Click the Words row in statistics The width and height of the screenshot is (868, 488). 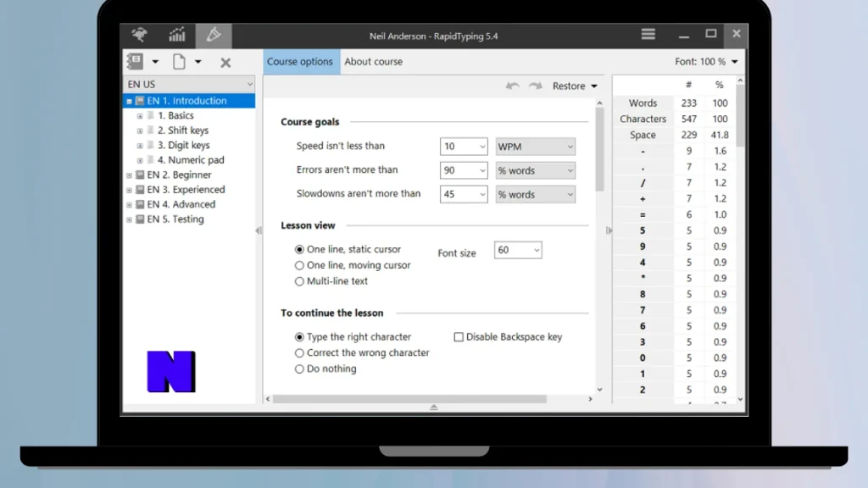(x=675, y=103)
